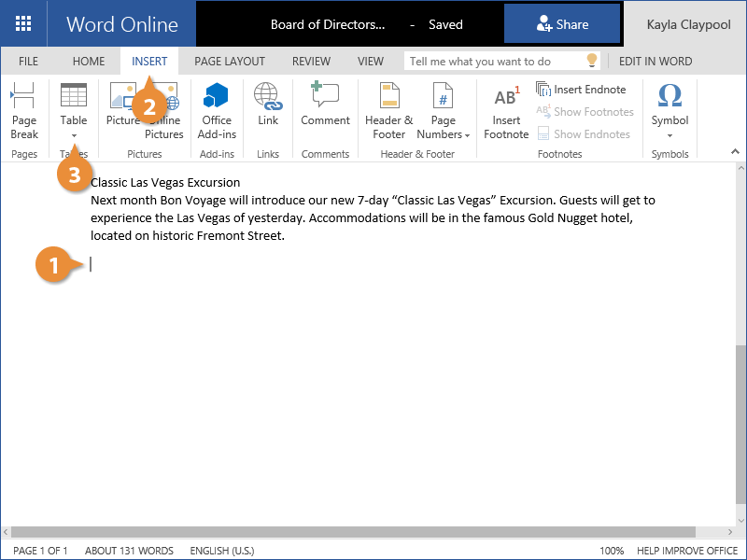Open the app launcher waffle icon
Viewport: 747px width, 560px height.
[x=23, y=24]
